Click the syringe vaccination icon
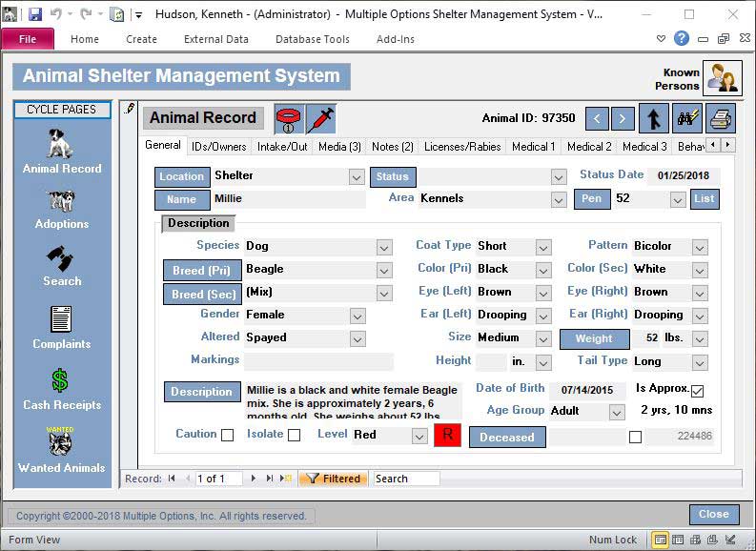Screen dimensions: 756x551 point(320,119)
